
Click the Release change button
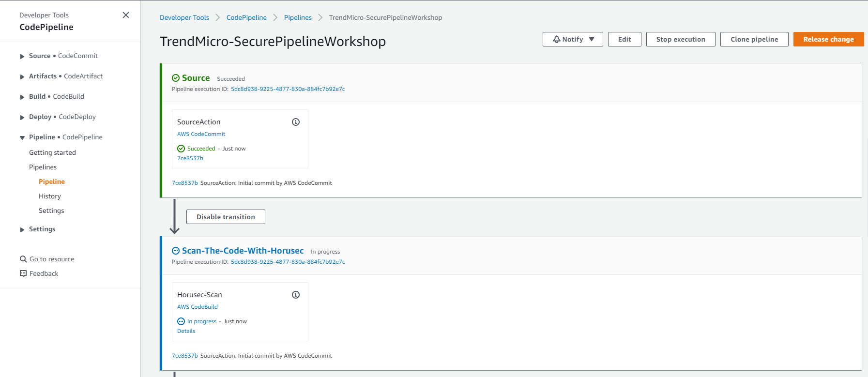coord(829,39)
